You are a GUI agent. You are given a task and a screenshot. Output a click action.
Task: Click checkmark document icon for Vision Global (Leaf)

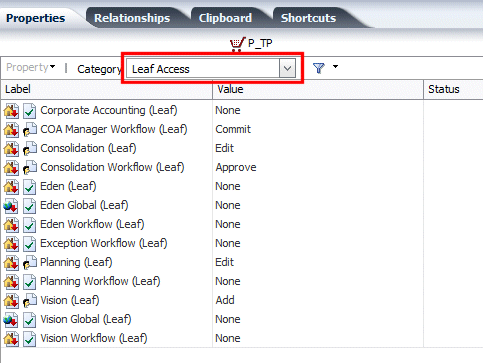click(x=30, y=320)
